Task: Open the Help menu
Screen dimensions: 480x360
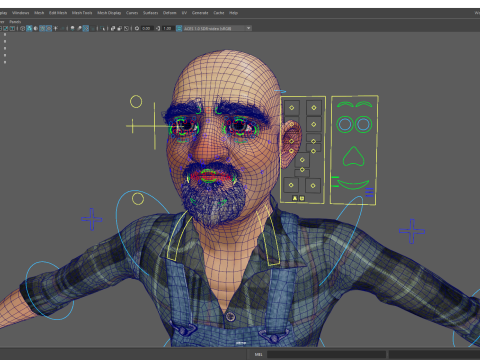Action: [233, 13]
